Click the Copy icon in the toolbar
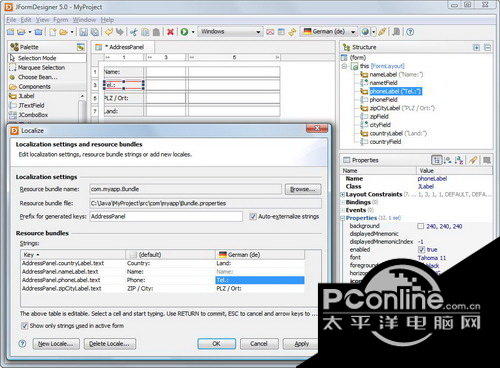Image resolution: width=500 pixels, height=368 pixels. [x=145, y=32]
